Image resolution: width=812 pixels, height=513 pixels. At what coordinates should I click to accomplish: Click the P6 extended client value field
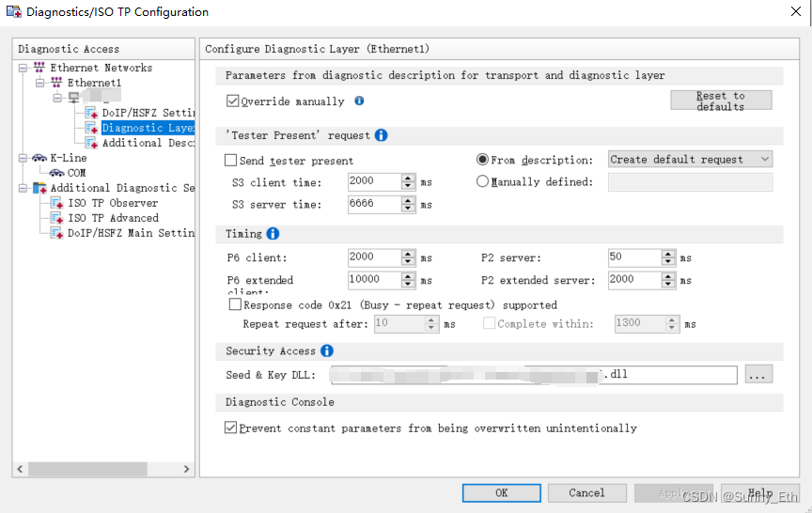(374, 280)
